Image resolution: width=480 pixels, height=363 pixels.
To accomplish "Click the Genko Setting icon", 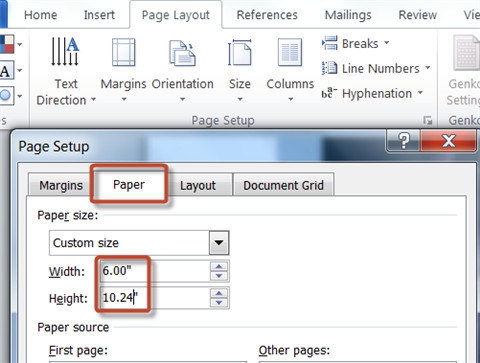I will 465,70.
